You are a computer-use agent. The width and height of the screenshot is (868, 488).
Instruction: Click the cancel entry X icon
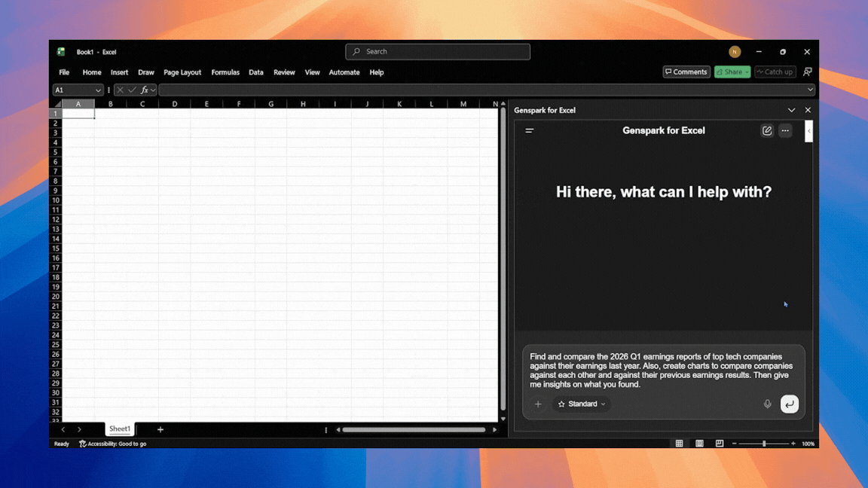120,90
